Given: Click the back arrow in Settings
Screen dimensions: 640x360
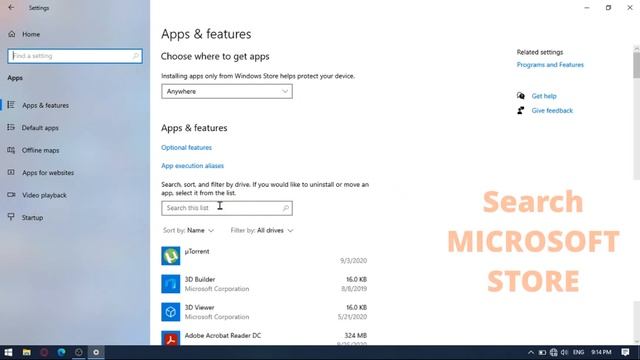Looking at the screenshot, I should [x=11, y=8].
